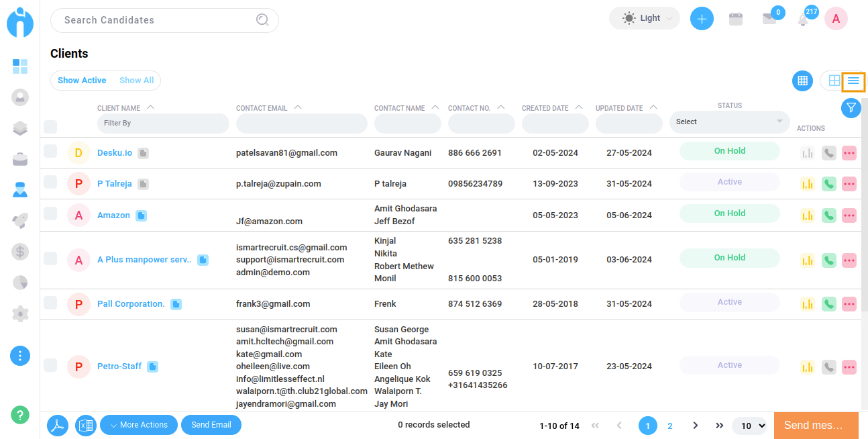Check the A Plus manpower row checkbox
The image size is (868, 439).
pyautogui.click(x=50, y=258)
